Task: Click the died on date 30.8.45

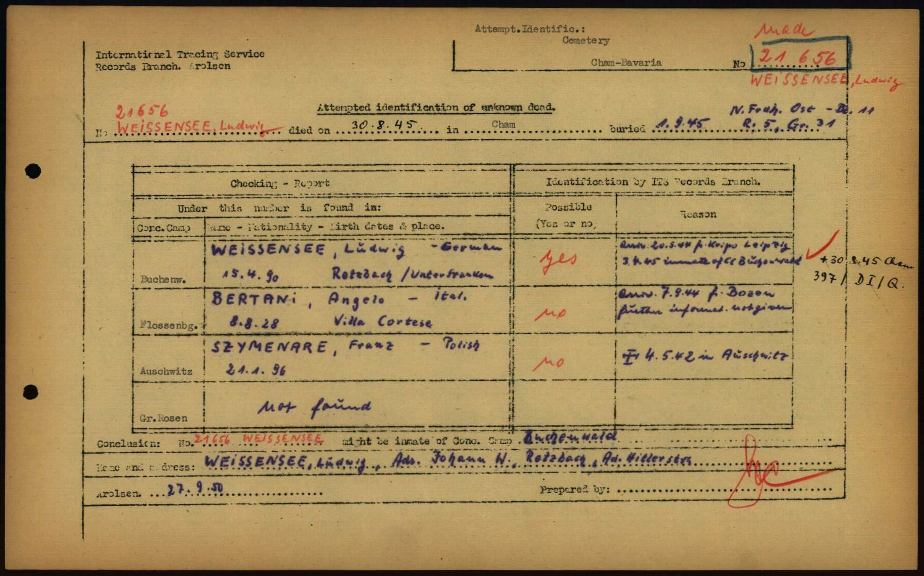Action: click(383, 125)
